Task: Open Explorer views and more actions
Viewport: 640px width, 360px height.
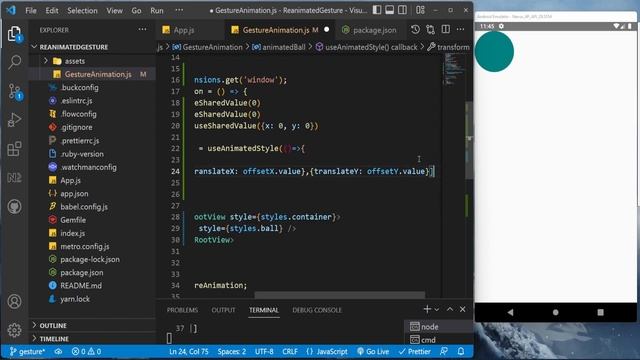Action: click(x=142, y=29)
